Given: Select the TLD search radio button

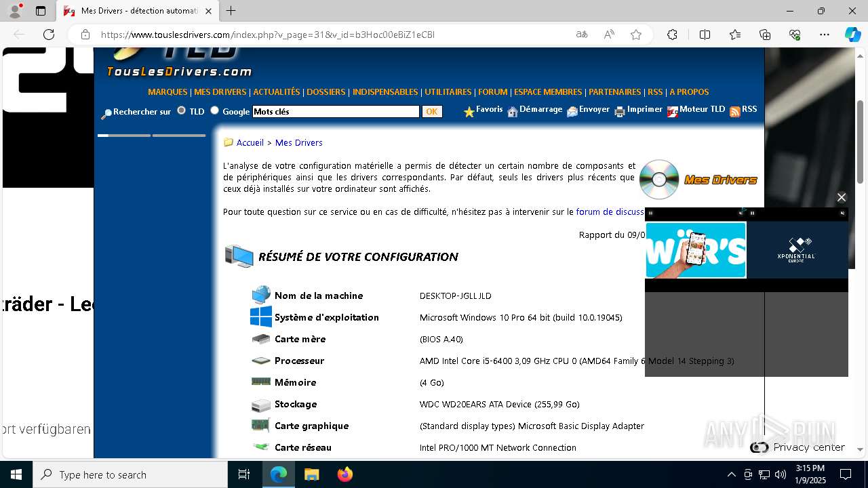Looking at the screenshot, I should coord(181,110).
